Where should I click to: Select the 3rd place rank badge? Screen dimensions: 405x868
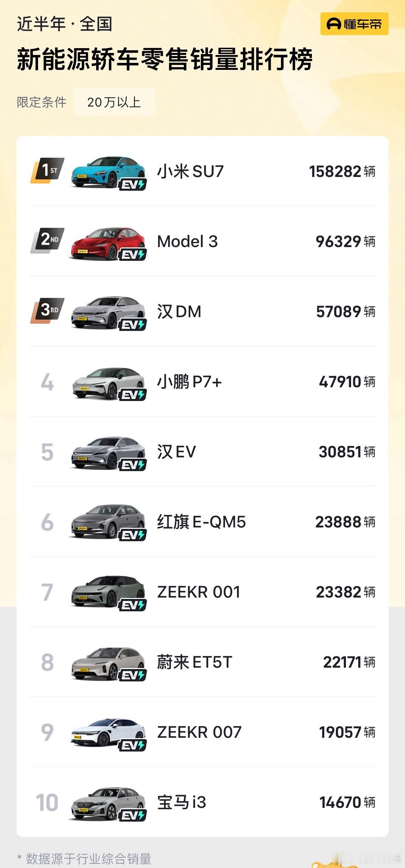point(47,311)
